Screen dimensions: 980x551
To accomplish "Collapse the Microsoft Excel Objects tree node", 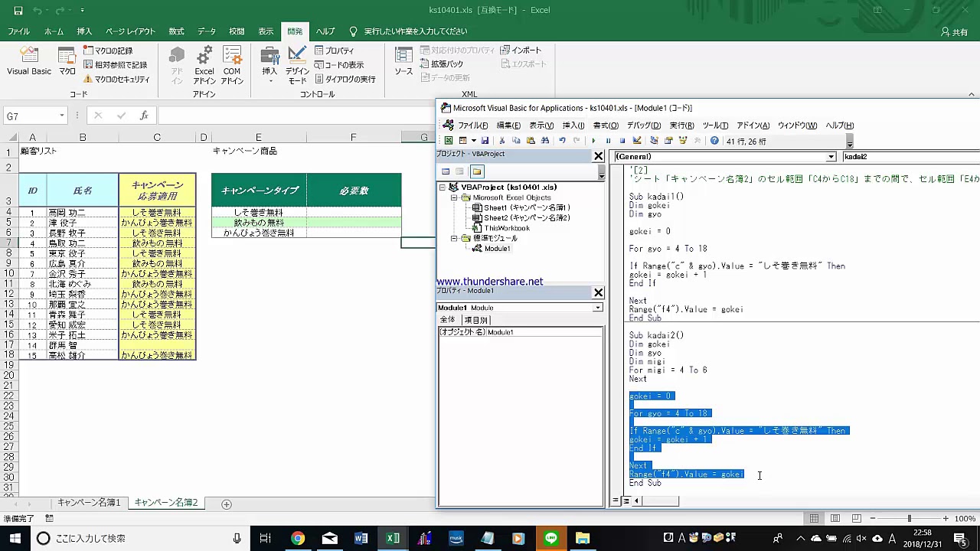I will click(x=454, y=197).
